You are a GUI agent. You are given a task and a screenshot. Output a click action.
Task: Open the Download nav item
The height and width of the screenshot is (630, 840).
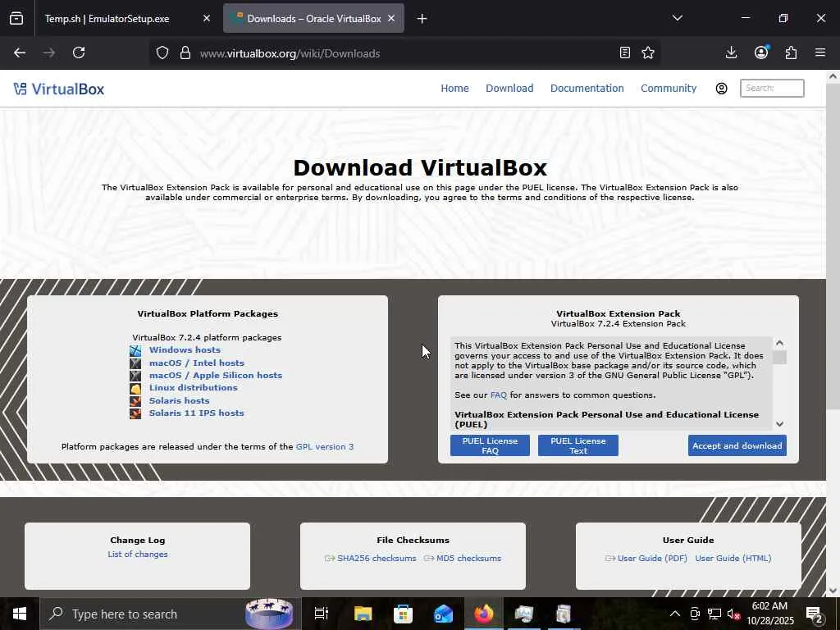(509, 89)
